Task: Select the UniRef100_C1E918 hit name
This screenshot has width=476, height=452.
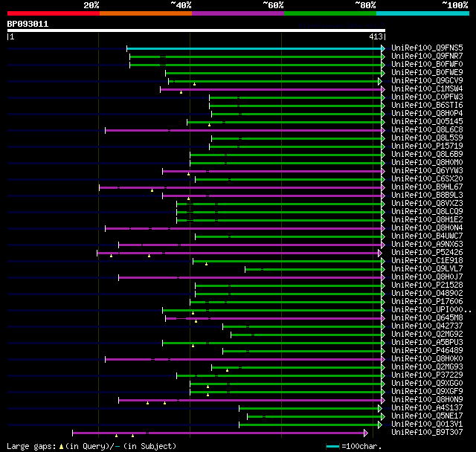Action: [x=427, y=261]
